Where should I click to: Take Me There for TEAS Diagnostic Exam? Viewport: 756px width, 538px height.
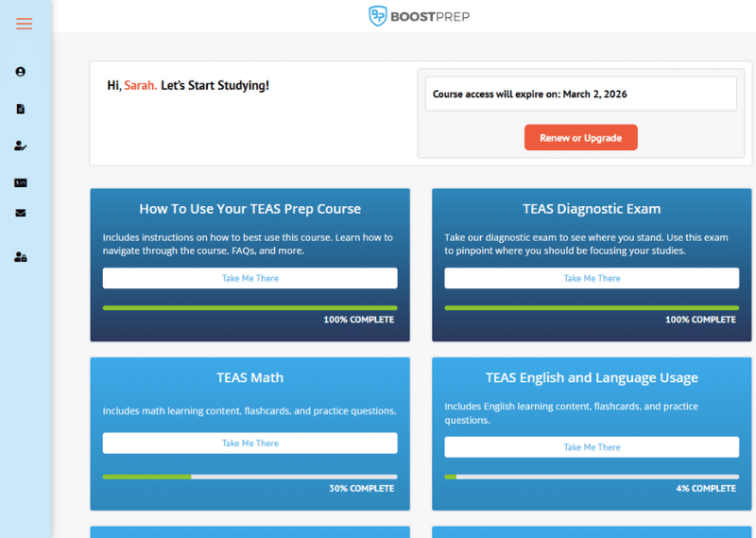(x=592, y=278)
